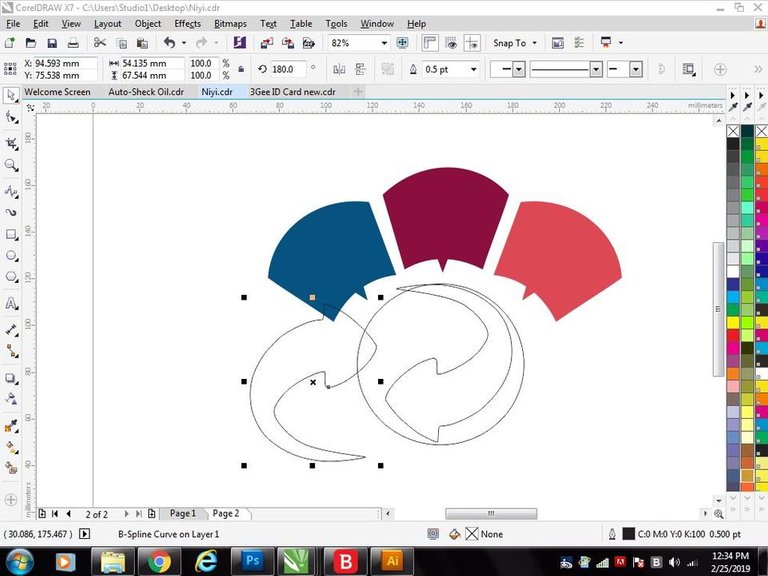Screen dimensions: 768x576
Task: Pick the Ellipse tool
Action: pyautogui.click(x=12, y=257)
